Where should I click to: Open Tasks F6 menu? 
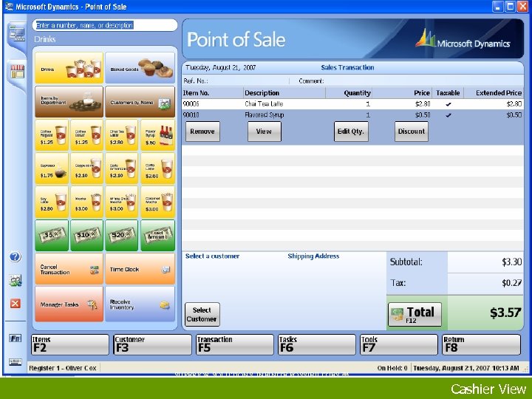pos(316,345)
